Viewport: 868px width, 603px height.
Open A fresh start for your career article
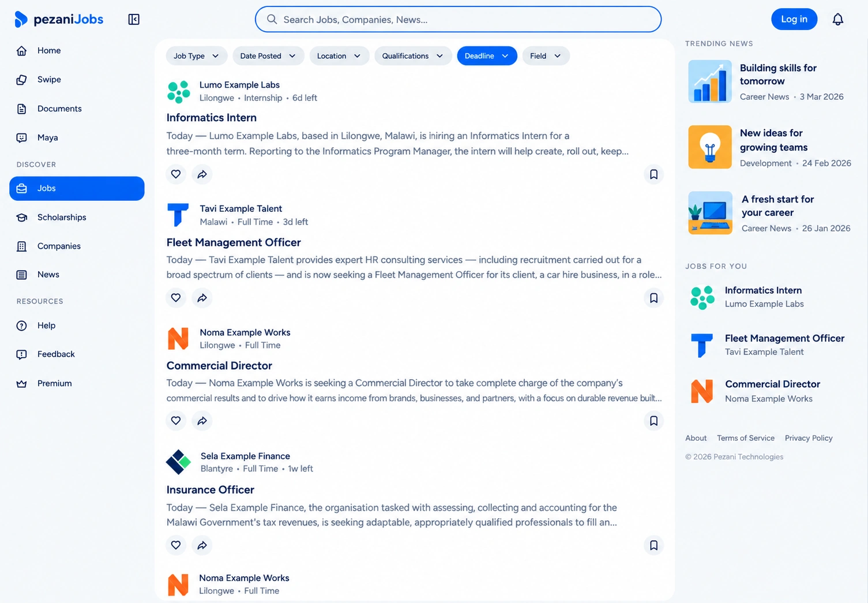[x=771, y=213]
